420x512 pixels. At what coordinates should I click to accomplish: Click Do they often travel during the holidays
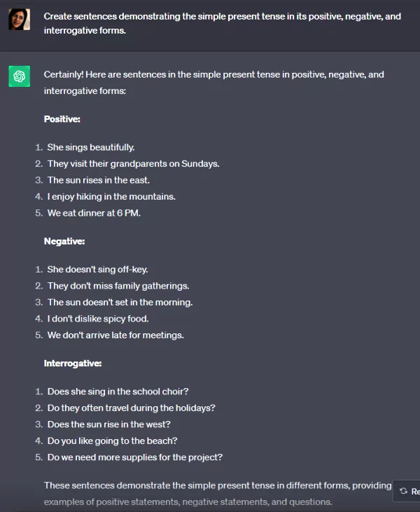click(x=131, y=408)
